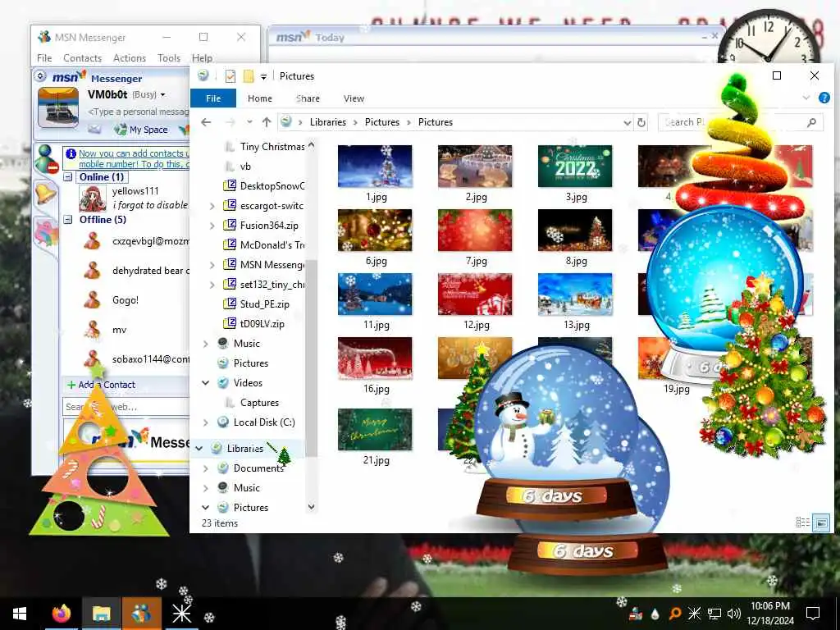The width and height of the screenshot is (840, 630).
Task: Refresh the Pictures folder view
Action: (641, 123)
